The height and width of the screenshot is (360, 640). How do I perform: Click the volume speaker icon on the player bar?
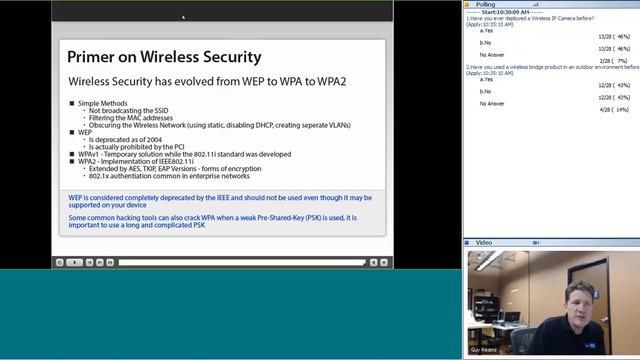click(x=373, y=262)
